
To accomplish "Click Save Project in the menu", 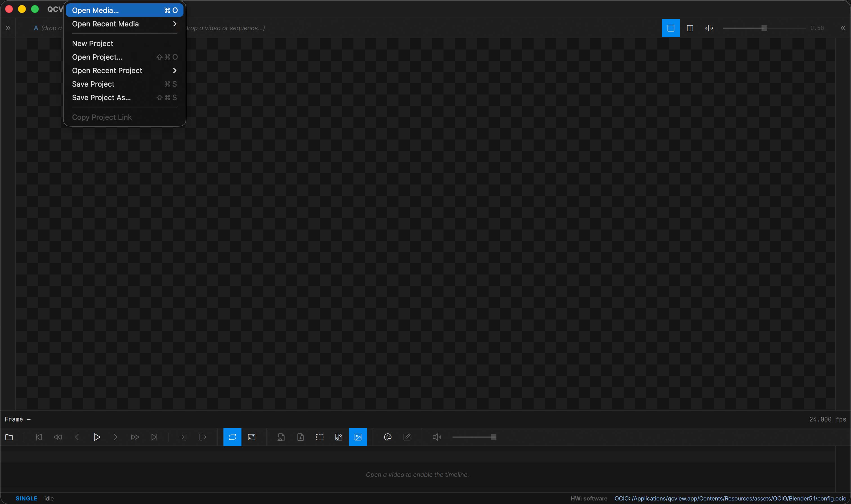I will (x=125, y=84).
